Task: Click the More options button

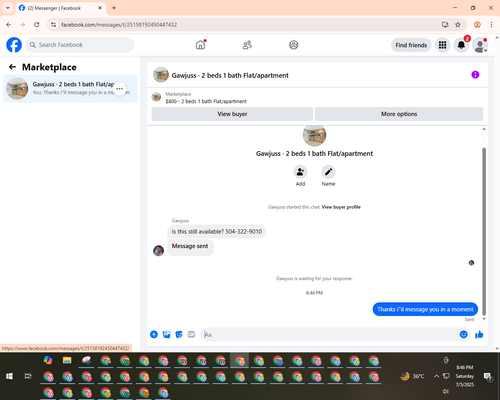Action: pos(399,114)
